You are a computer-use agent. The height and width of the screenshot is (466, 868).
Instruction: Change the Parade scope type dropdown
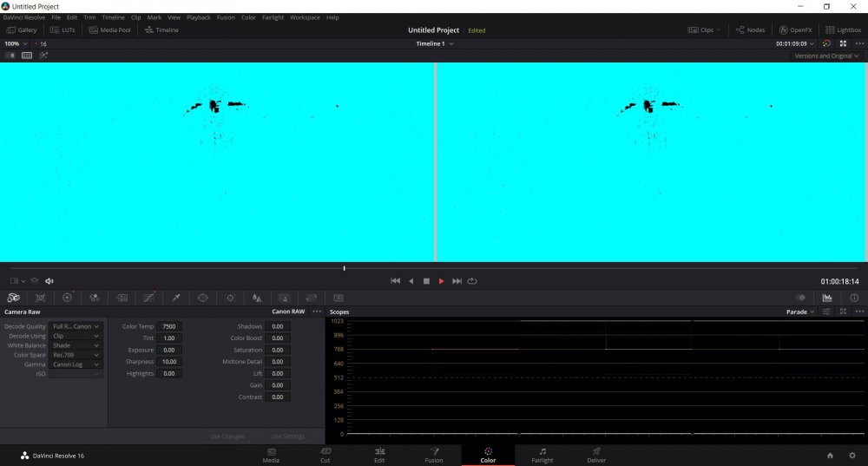pos(800,312)
